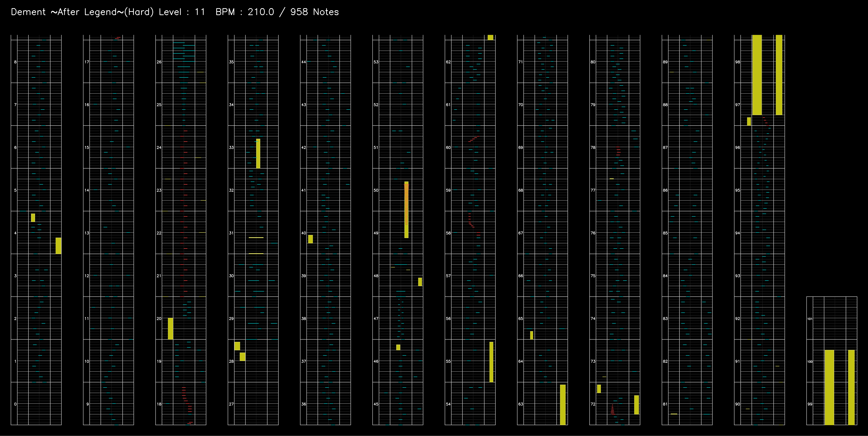Click the right-side yellow hold in measure 72

[636, 405]
